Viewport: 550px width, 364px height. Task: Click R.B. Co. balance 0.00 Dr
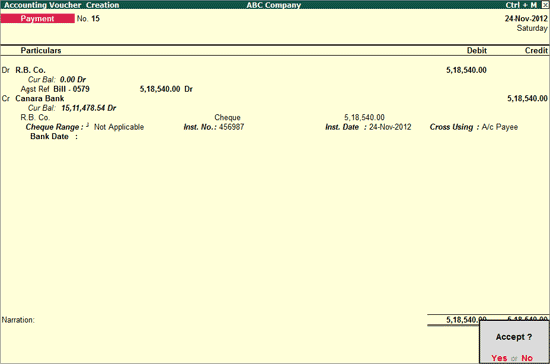pyautogui.click(x=73, y=80)
